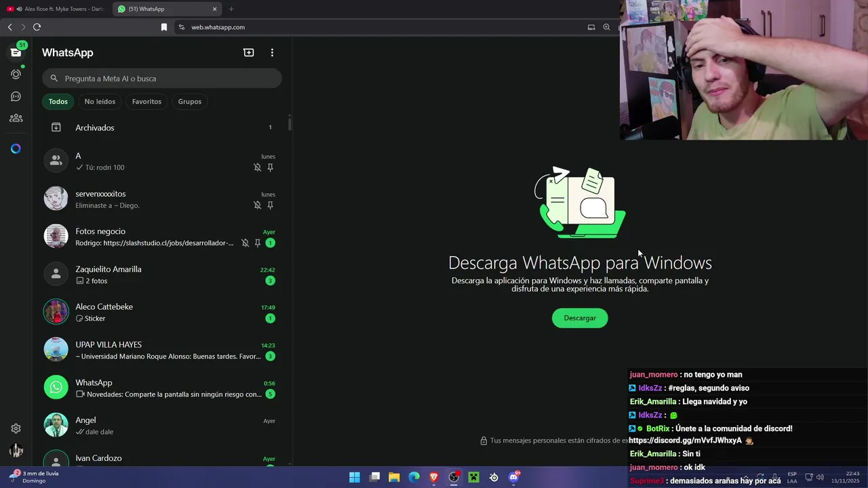Open the Aleco Cattebeke chat
The width and height of the screenshot is (868, 488).
click(161, 312)
